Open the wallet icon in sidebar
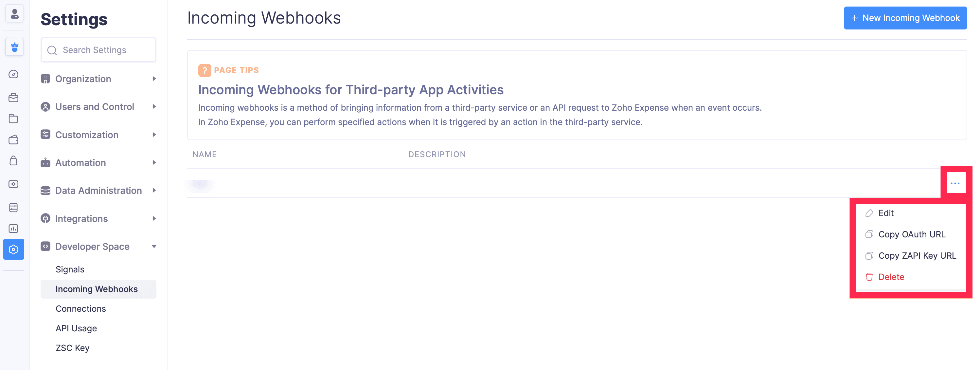 [x=14, y=140]
